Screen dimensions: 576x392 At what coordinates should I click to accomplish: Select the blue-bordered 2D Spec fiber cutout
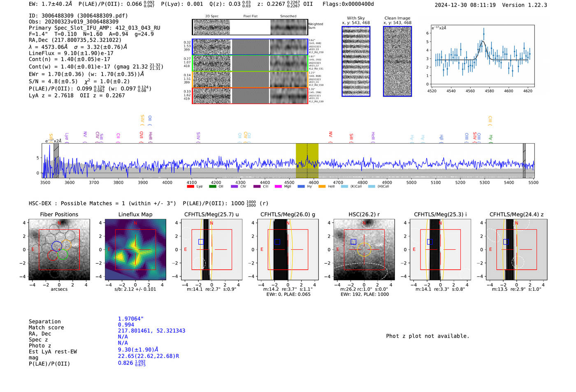pos(212,47)
